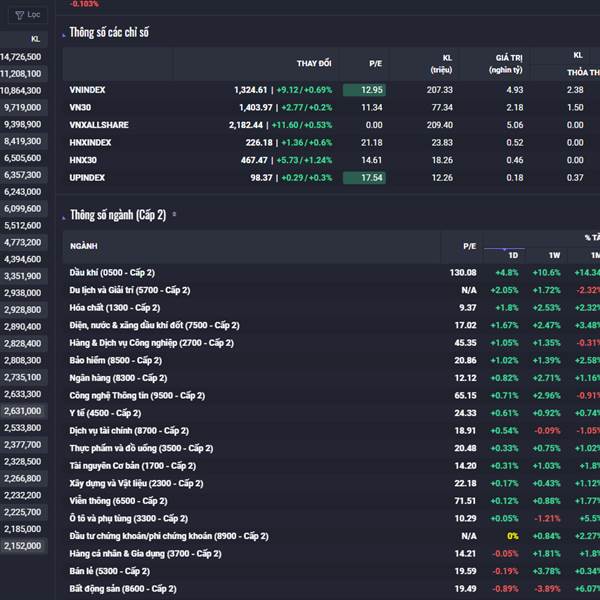The width and height of the screenshot is (600, 600).
Task: Select Hàng cá nhân & Gia dụng row
Action: (x=331, y=554)
